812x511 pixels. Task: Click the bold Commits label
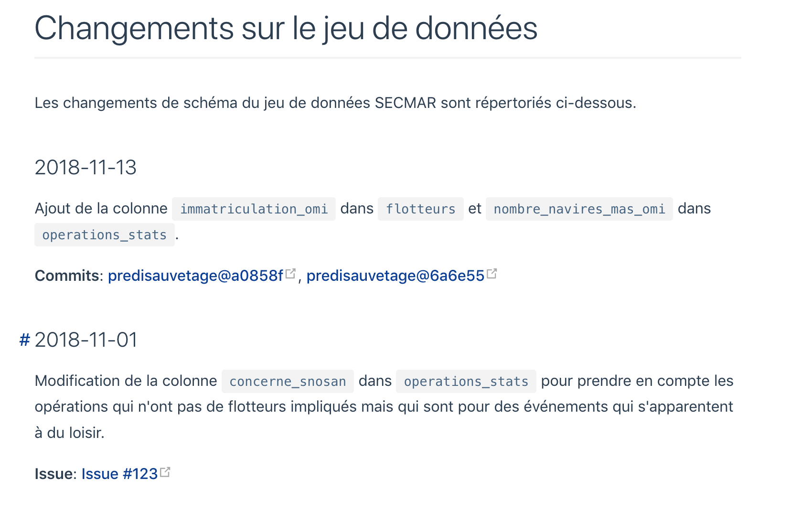[67, 276]
